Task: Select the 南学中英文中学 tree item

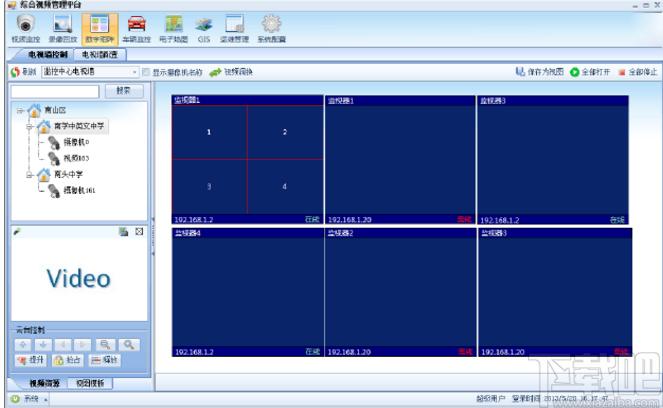Action: (x=79, y=126)
